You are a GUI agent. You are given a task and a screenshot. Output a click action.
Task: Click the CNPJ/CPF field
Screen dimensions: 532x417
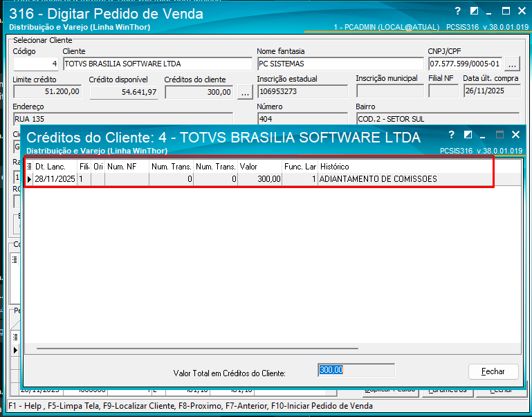click(465, 64)
